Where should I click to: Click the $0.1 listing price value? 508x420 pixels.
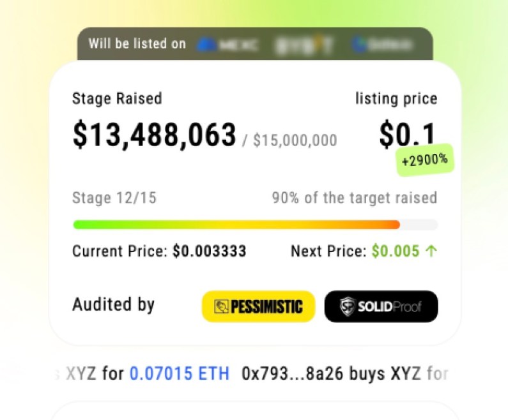pyautogui.click(x=407, y=134)
